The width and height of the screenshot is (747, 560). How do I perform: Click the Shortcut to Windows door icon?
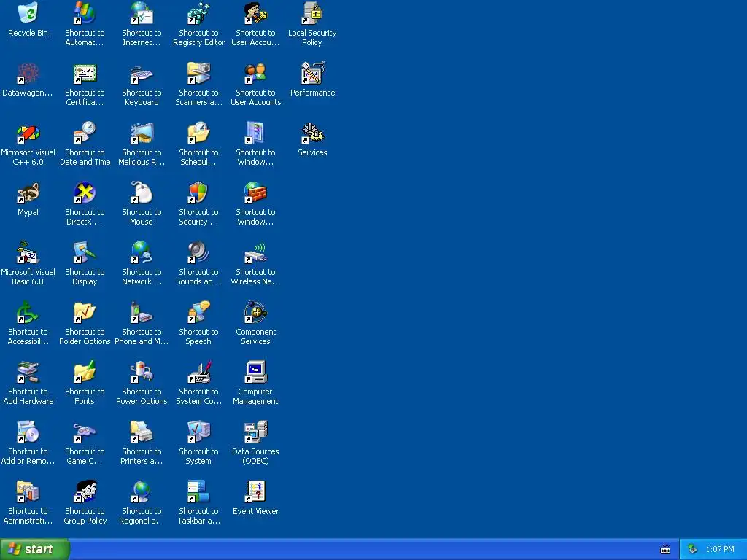pos(255,133)
